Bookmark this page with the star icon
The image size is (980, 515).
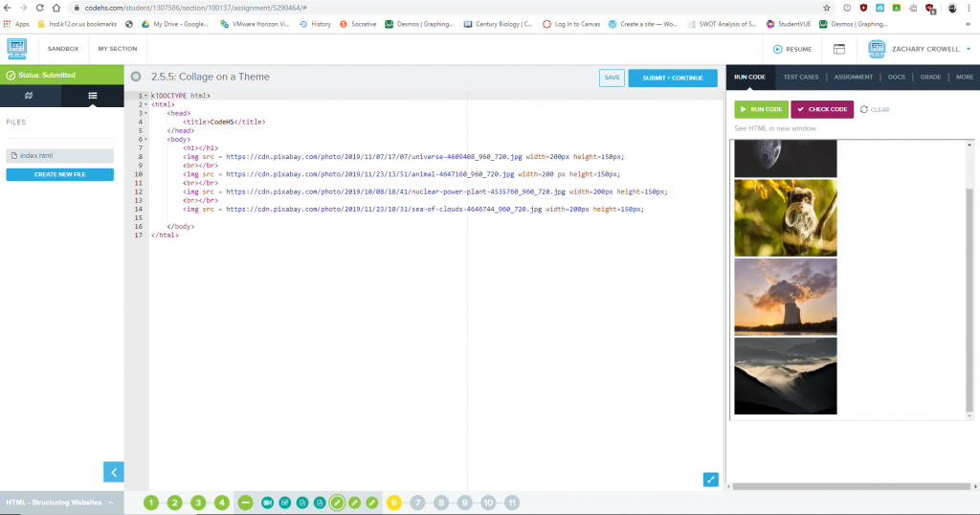pos(826,8)
